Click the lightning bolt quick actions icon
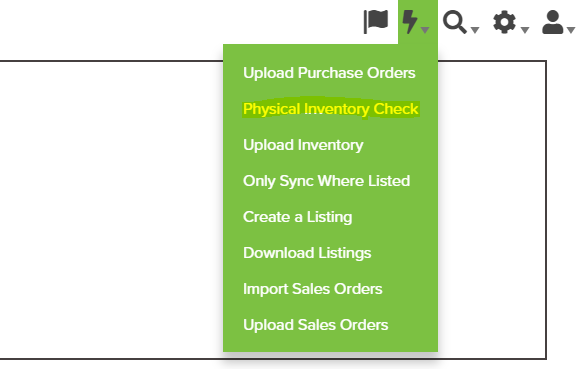 (410, 22)
